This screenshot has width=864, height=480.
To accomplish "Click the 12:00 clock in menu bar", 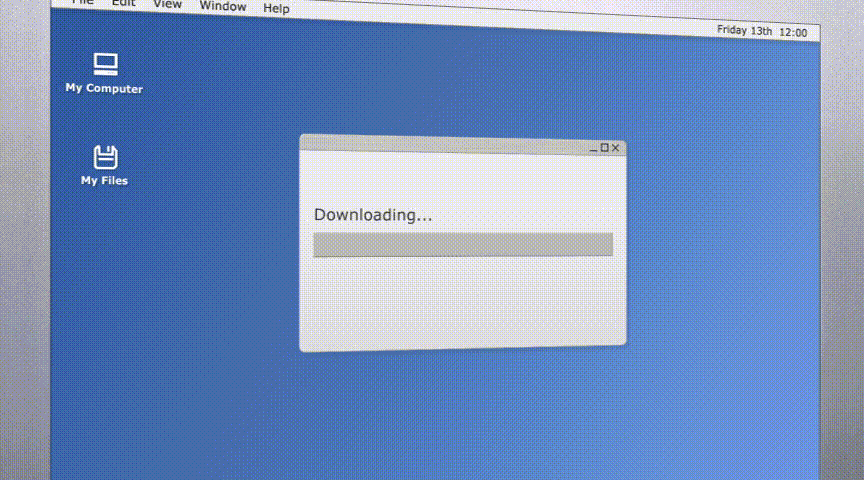I will [x=793, y=33].
